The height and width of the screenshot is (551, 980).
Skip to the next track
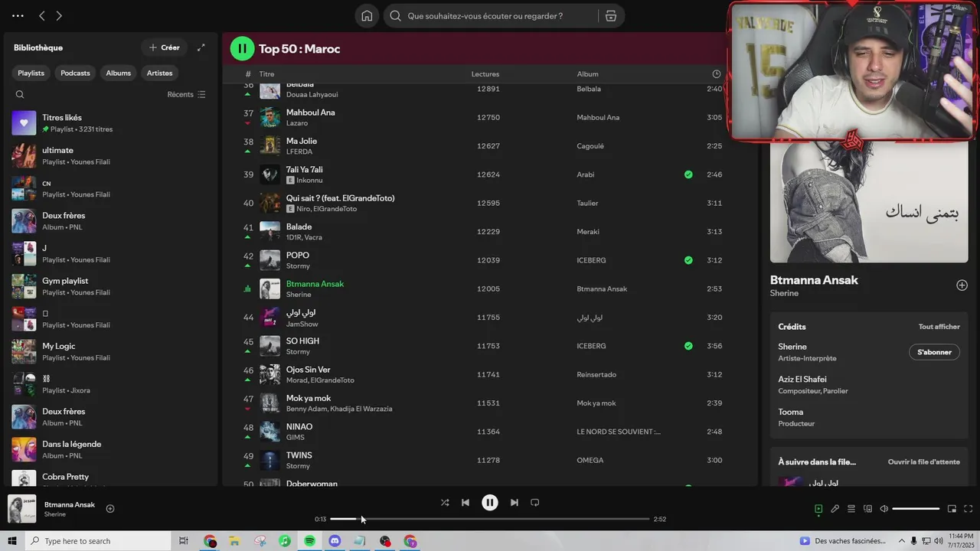coord(514,503)
